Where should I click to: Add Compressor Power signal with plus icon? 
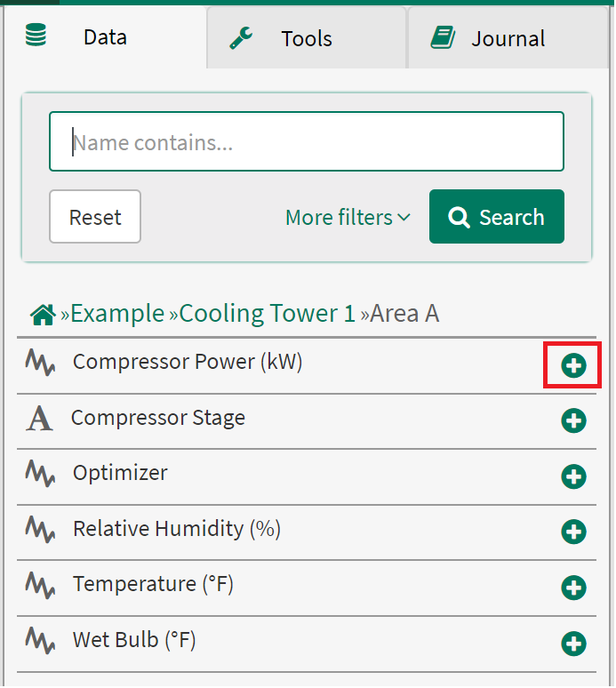(x=573, y=365)
